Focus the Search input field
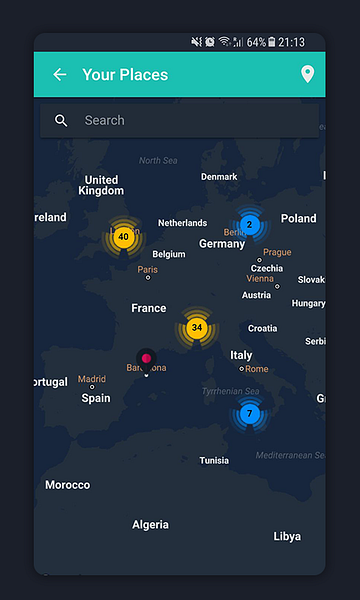 pos(179,121)
